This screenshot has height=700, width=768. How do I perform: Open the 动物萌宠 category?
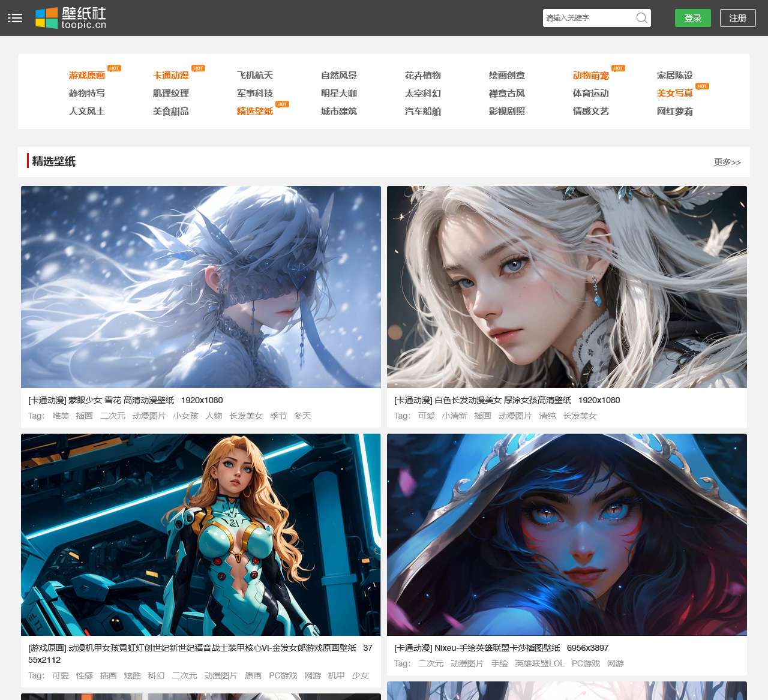591,76
